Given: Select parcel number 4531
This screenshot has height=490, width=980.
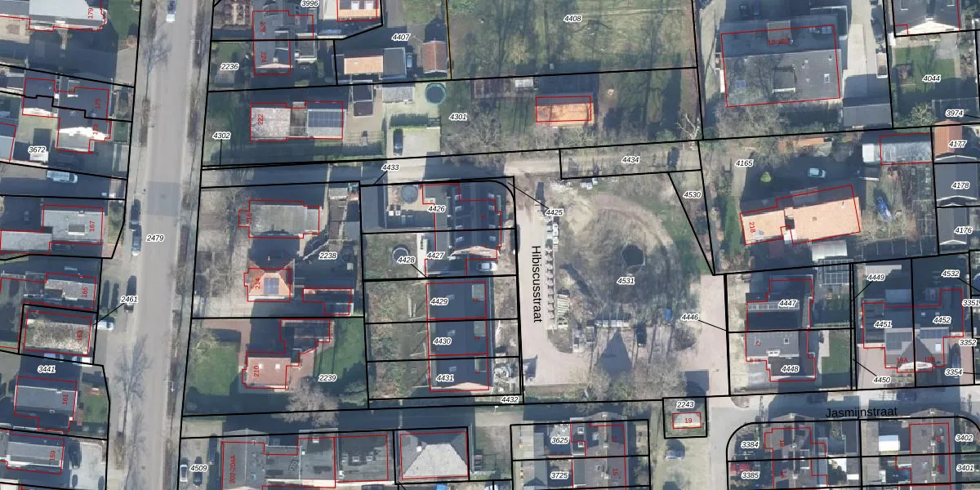Looking at the screenshot, I should coord(626,281).
